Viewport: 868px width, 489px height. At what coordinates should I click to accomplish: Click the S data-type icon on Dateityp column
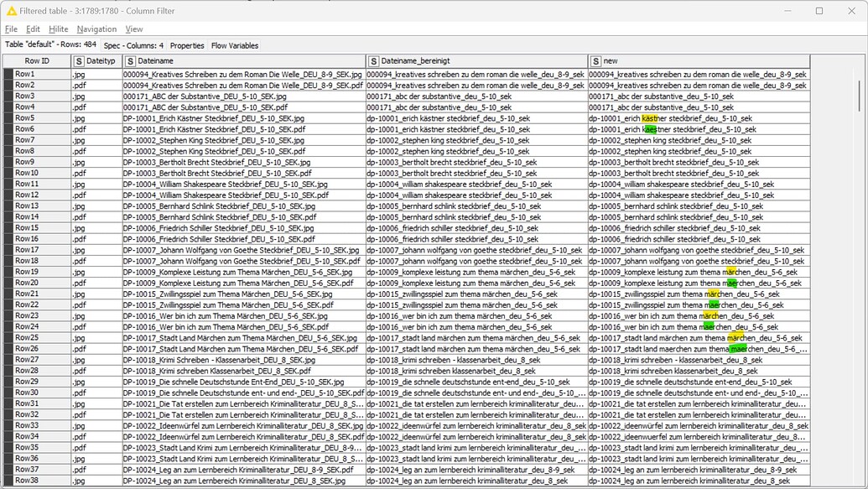[80, 60]
